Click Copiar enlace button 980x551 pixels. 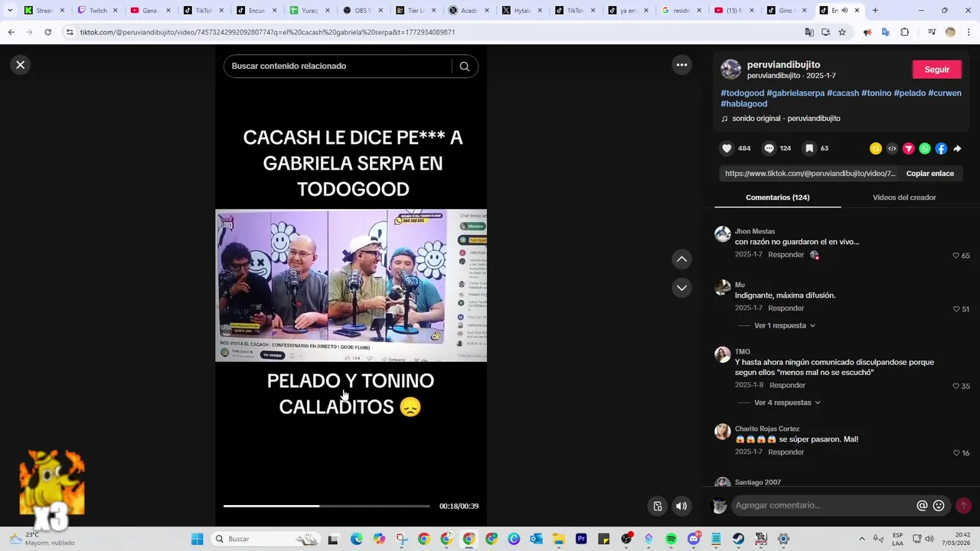[929, 174]
